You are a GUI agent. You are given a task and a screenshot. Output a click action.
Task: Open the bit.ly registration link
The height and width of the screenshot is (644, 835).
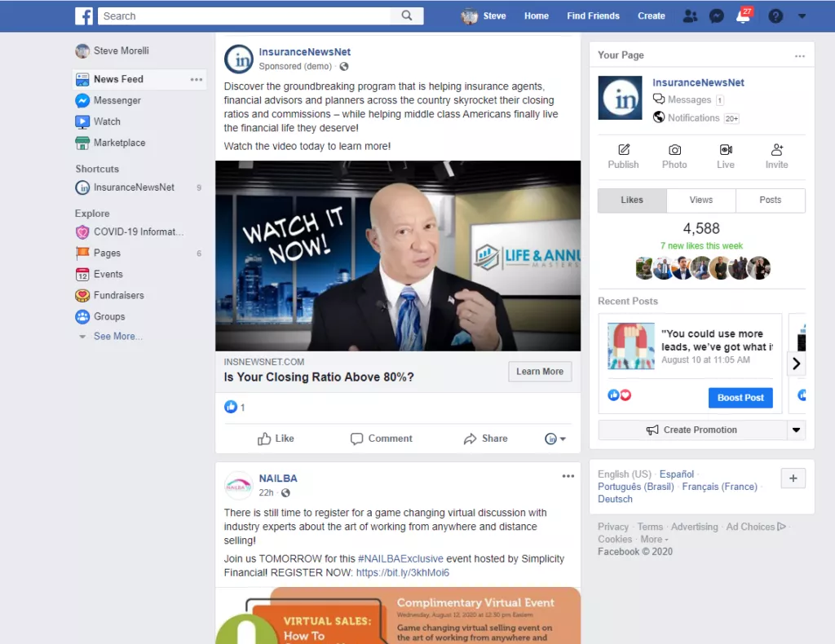(x=403, y=573)
